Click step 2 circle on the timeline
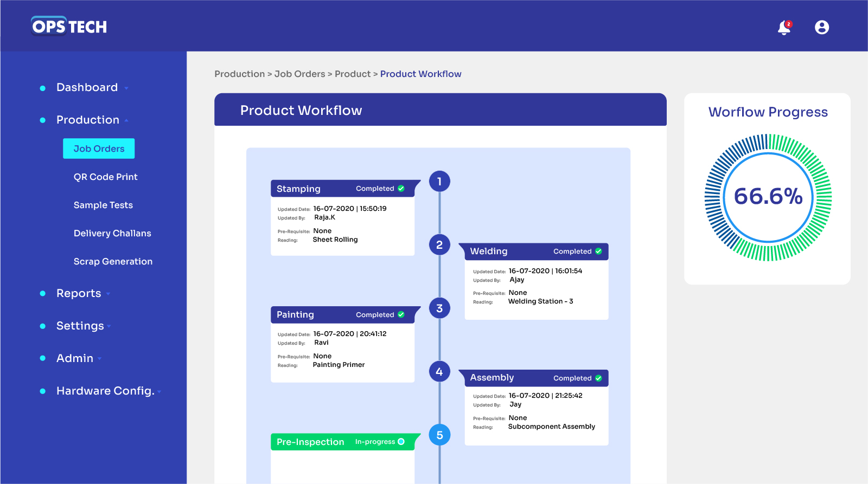Screen dimensions: 868x484 tap(439, 245)
